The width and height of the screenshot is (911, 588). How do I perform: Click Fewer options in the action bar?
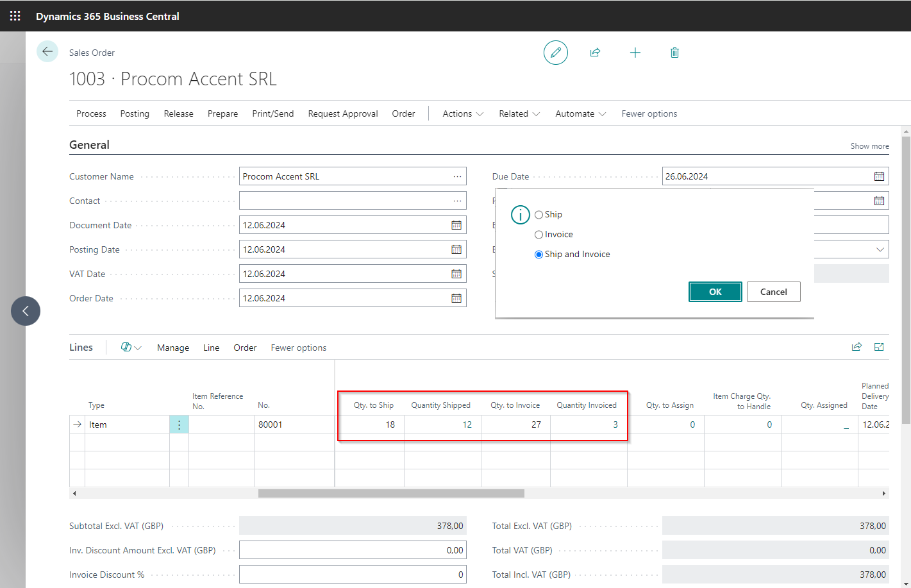[x=649, y=113]
